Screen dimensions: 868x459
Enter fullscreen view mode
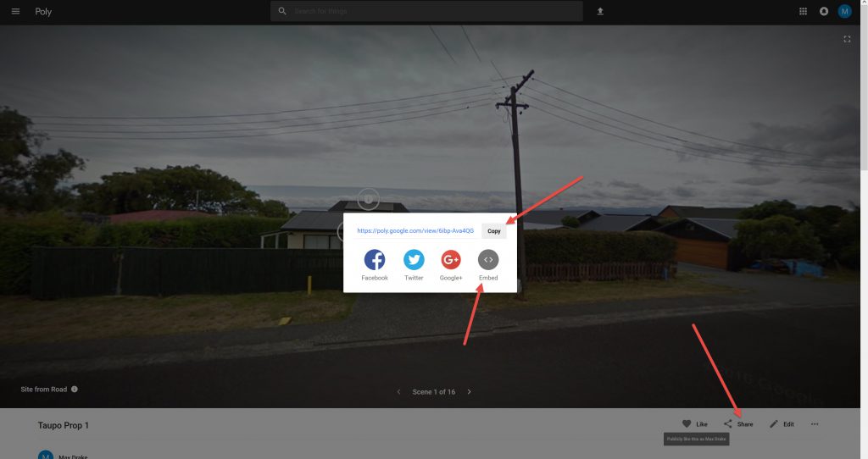coord(847,39)
